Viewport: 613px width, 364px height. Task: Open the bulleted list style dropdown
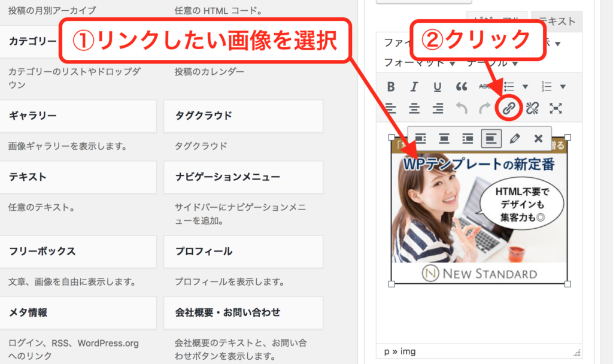(526, 87)
